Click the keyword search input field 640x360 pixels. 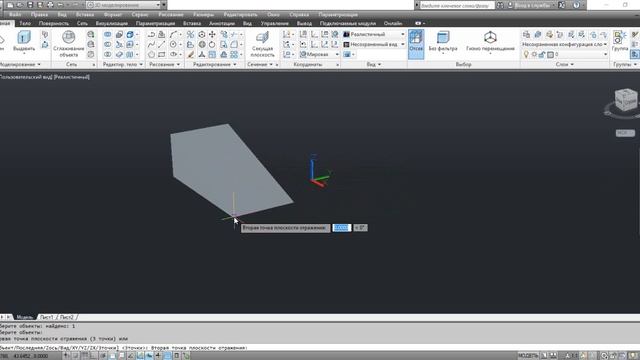(457, 5)
